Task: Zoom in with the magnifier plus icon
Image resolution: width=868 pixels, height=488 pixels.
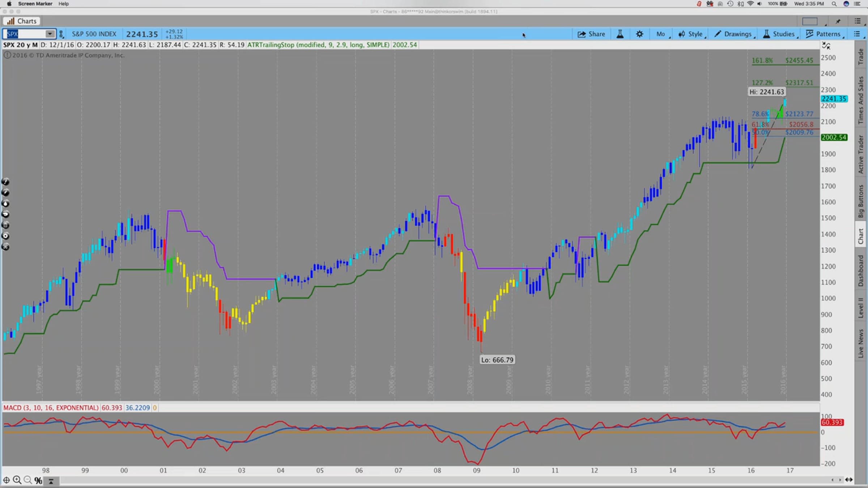Action: (17, 480)
